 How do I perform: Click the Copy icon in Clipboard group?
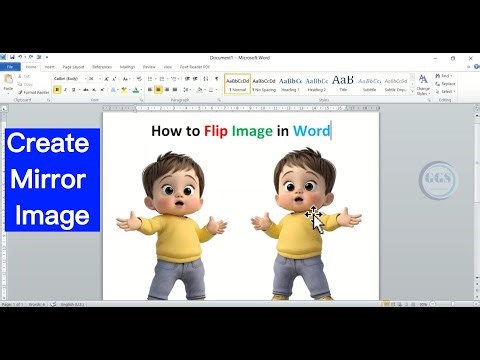(x=20, y=84)
